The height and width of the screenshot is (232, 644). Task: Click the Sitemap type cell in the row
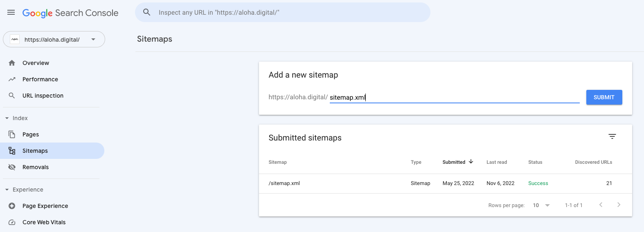tap(420, 183)
